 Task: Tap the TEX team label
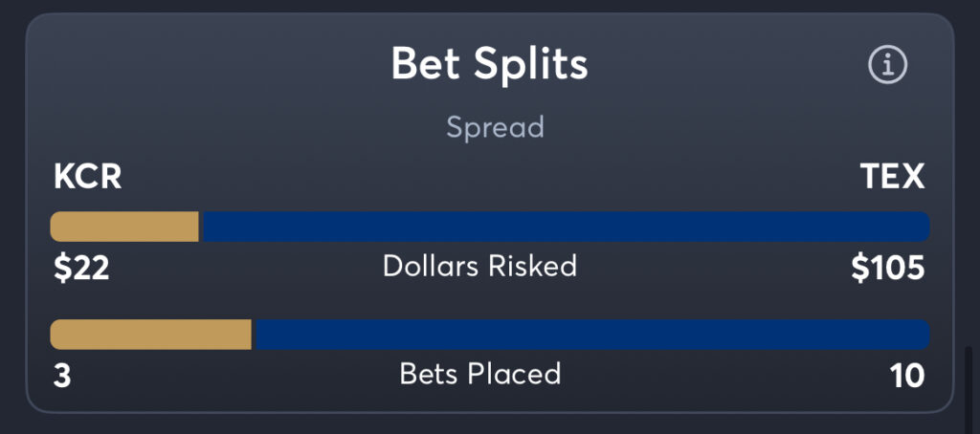(x=893, y=178)
